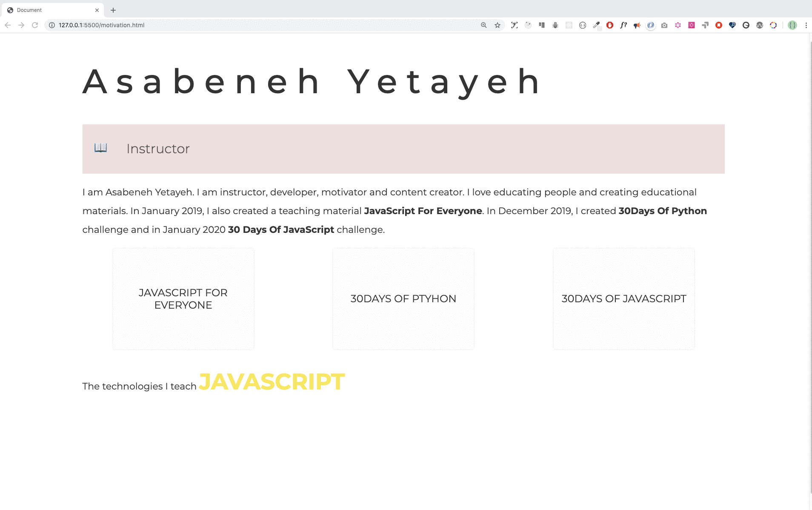Open the camera screenshot extension

click(664, 25)
